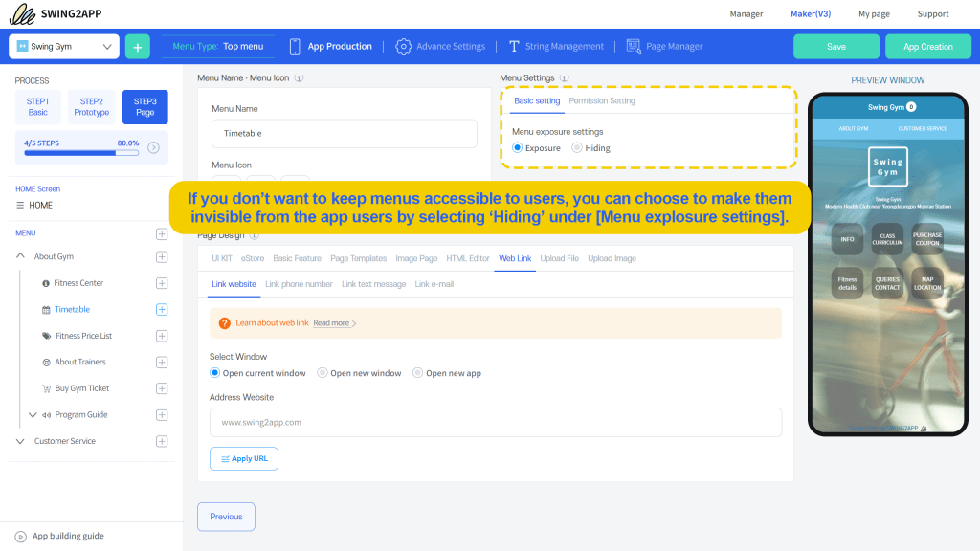Switch to the Permission Setting tab
Screen dimensions: 980x551
point(602,101)
